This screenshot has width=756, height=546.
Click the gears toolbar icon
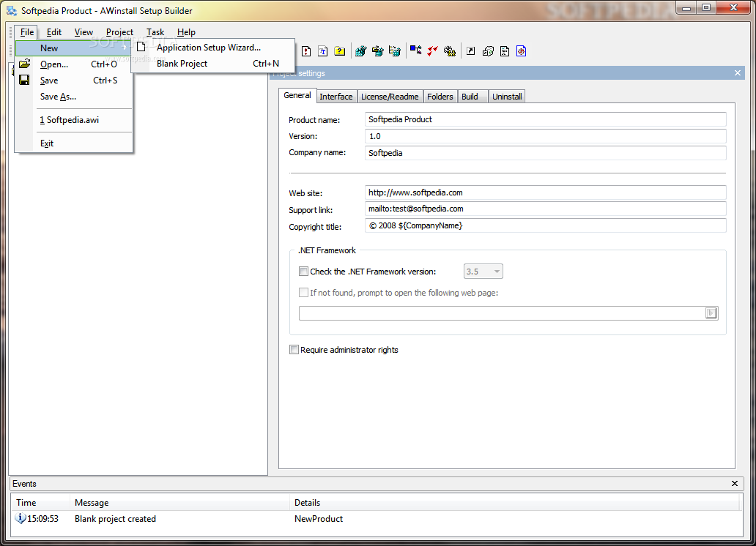pos(449,51)
